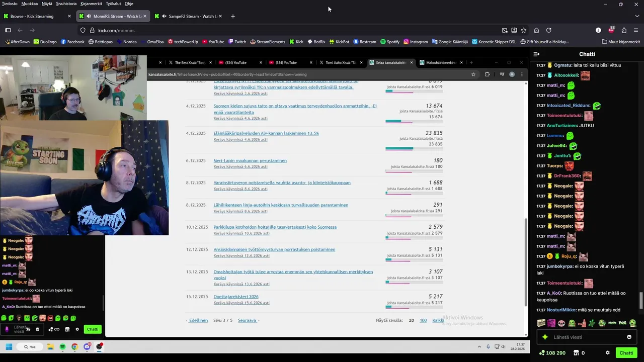Go to previous page via Edellinen link
The image size is (644, 362).
coord(197,320)
